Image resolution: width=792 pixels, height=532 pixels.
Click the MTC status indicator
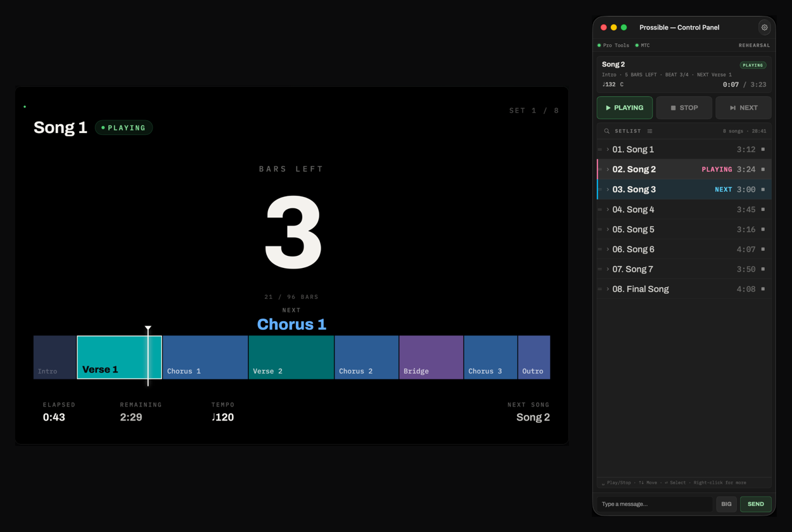[x=642, y=46]
